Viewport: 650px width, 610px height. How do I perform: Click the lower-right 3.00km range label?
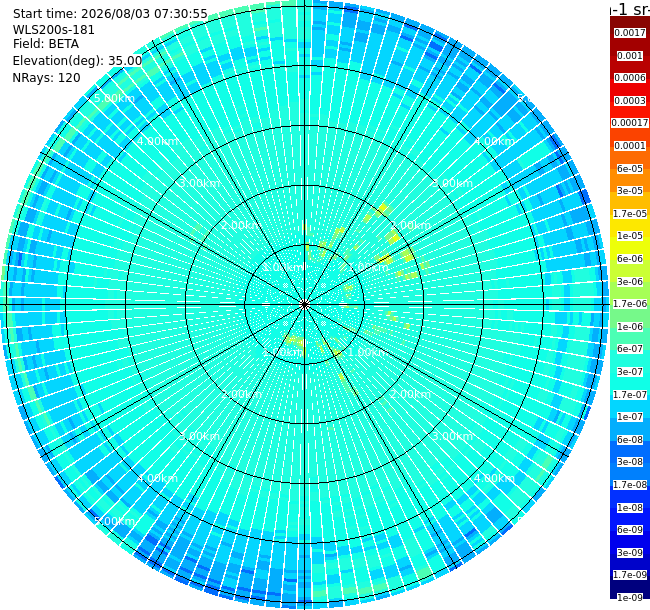coord(453,436)
